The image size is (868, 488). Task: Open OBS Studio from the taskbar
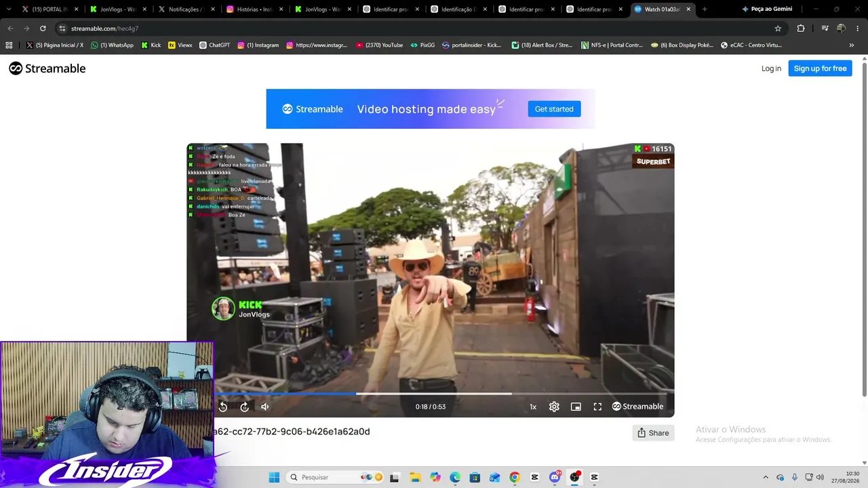pyautogui.click(x=574, y=477)
